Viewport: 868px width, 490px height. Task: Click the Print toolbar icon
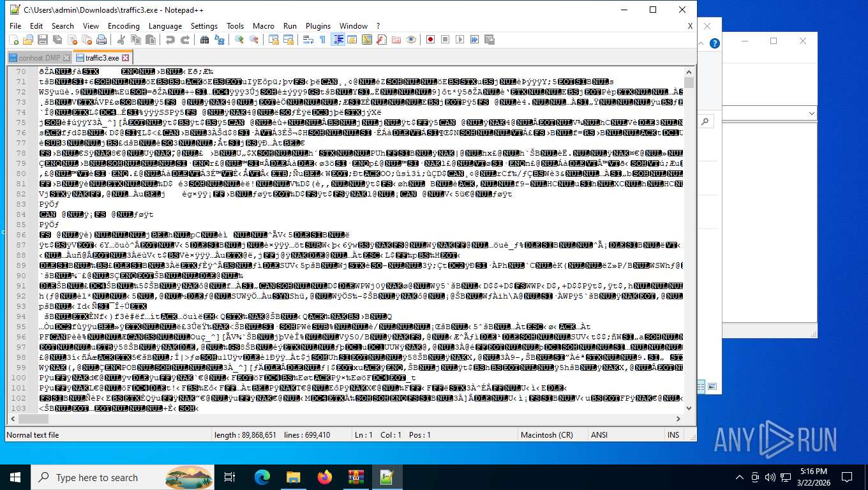coord(101,40)
